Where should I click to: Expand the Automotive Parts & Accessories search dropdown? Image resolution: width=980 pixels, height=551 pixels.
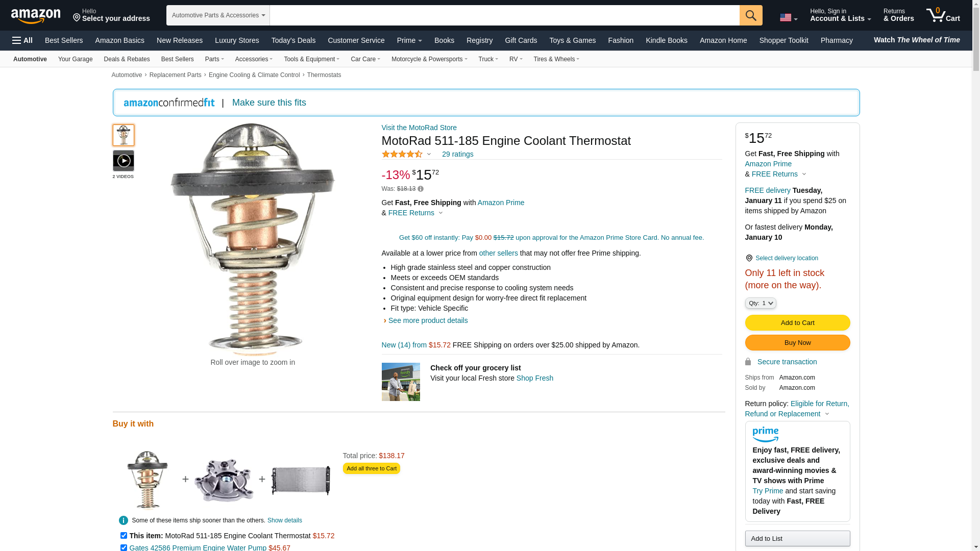coord(218,15)
